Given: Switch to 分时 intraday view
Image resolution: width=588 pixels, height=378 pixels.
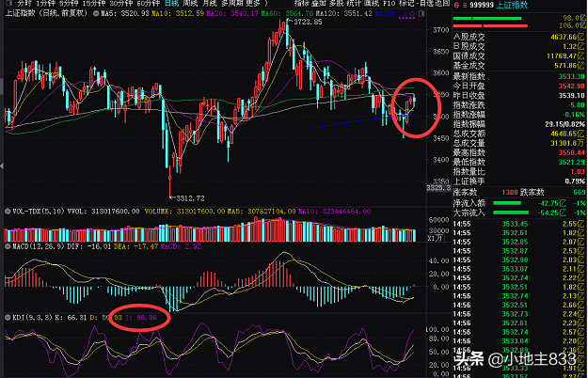Looking at the screenshot, I should 24,4.
